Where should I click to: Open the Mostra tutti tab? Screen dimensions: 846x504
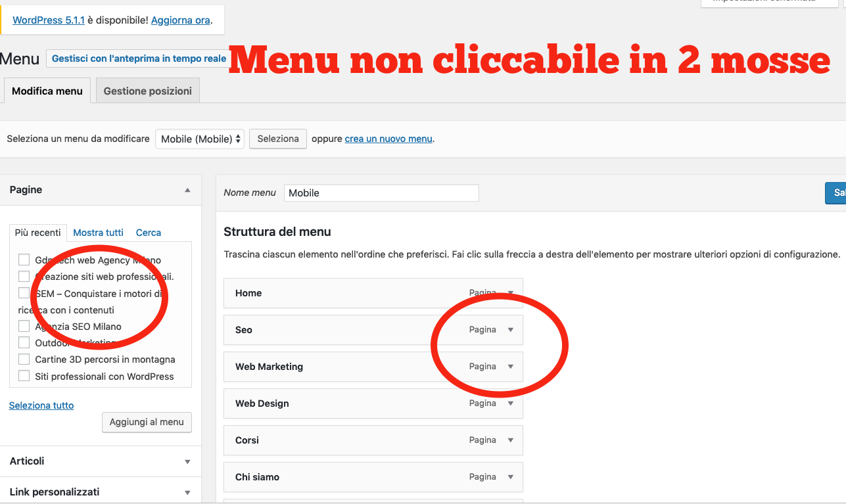point(99,233)
